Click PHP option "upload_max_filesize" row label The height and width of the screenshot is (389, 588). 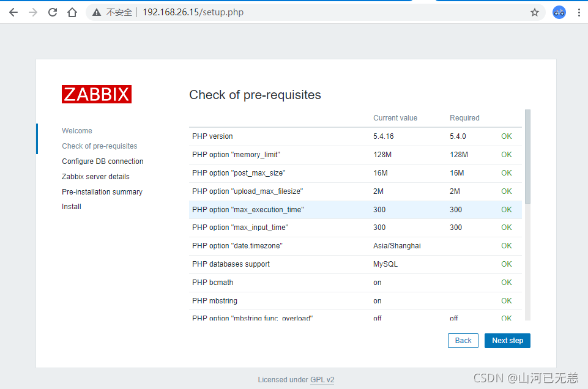pyautogui.click(x=248, y=191)
